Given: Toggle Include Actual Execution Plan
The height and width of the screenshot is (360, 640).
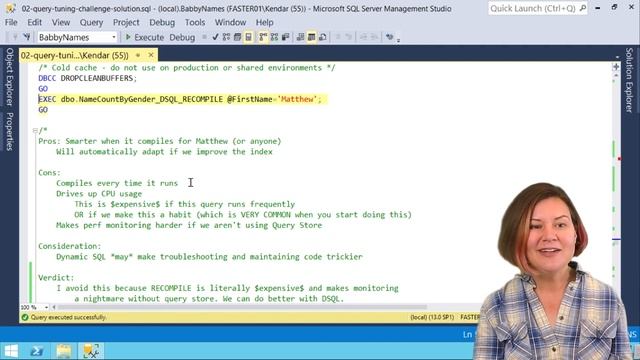Looking at the screenshot, I should 263,37.
